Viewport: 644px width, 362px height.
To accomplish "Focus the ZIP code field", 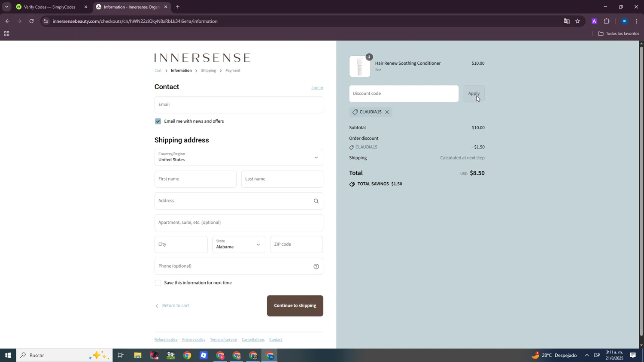I will click(x=296, y=244).
